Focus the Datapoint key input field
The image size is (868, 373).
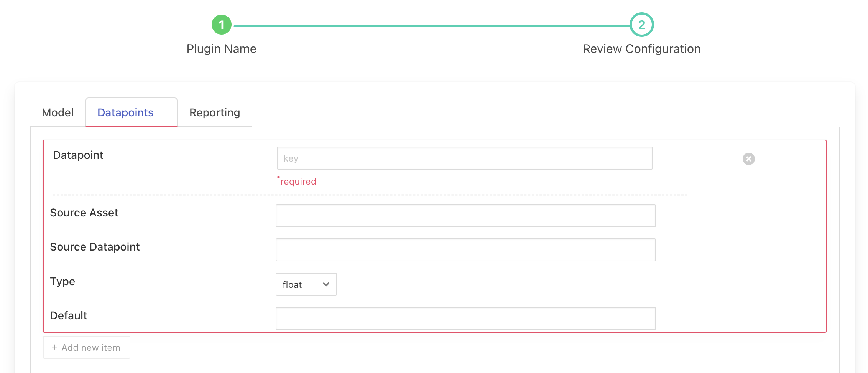click(x=464, y=158)
